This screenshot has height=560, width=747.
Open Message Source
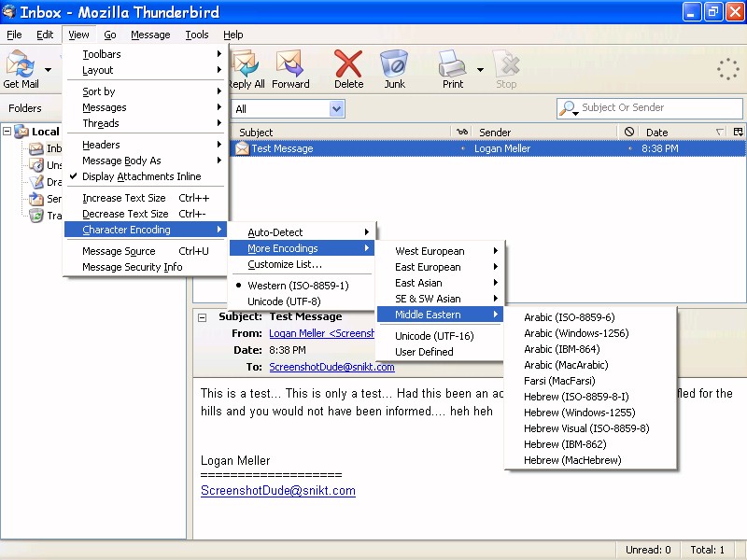pos(146,251)
